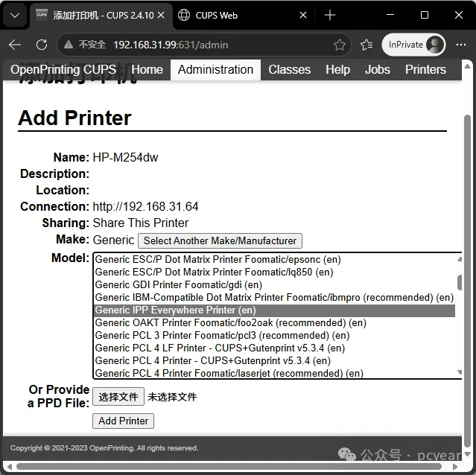Click model list scroll down arrow
Screen dimensions: 476x475
tap(460, 372)
